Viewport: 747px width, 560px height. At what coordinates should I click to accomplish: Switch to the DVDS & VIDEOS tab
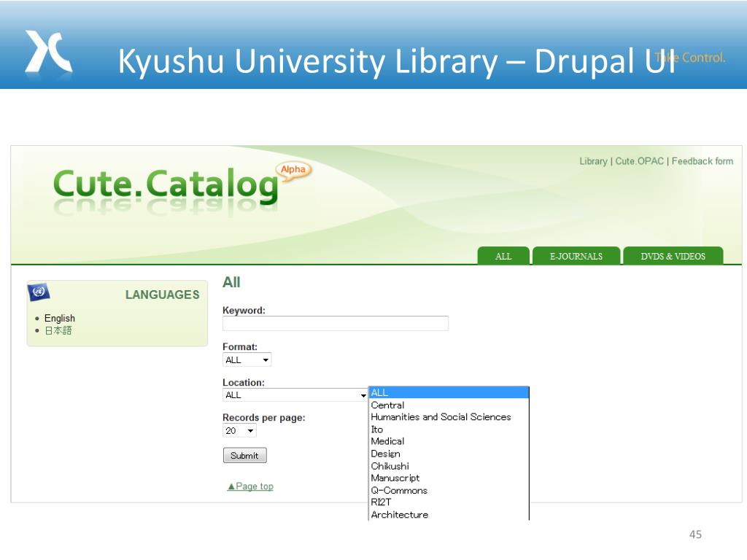pos(673,256)
